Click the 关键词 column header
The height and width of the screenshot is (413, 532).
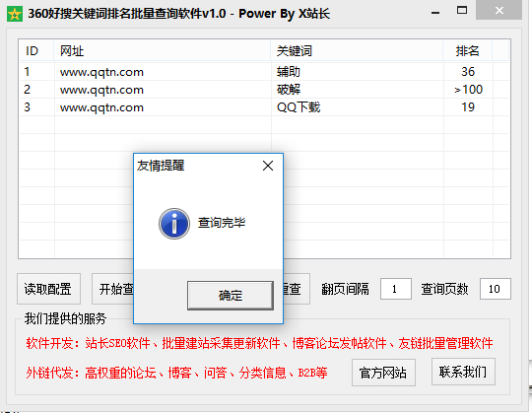tap(357, 51)
